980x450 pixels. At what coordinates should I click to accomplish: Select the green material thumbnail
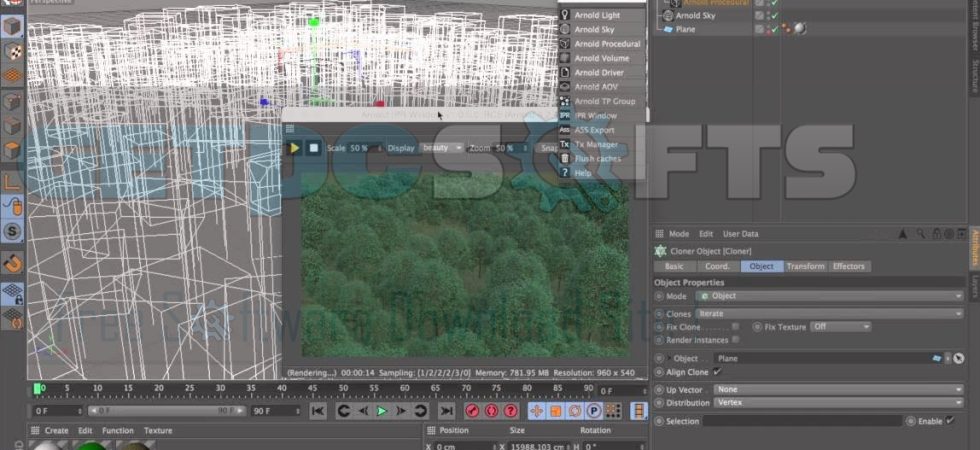click(91, 446)
